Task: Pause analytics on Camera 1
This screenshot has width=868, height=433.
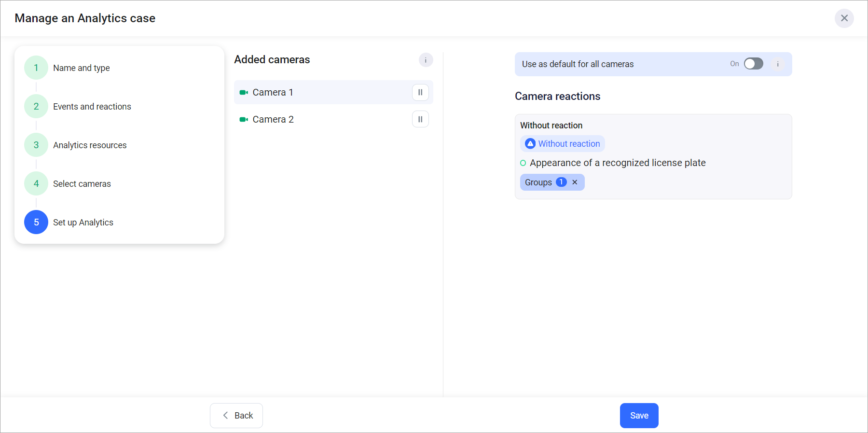Action: pyautogui.click(x=420, y=92)
